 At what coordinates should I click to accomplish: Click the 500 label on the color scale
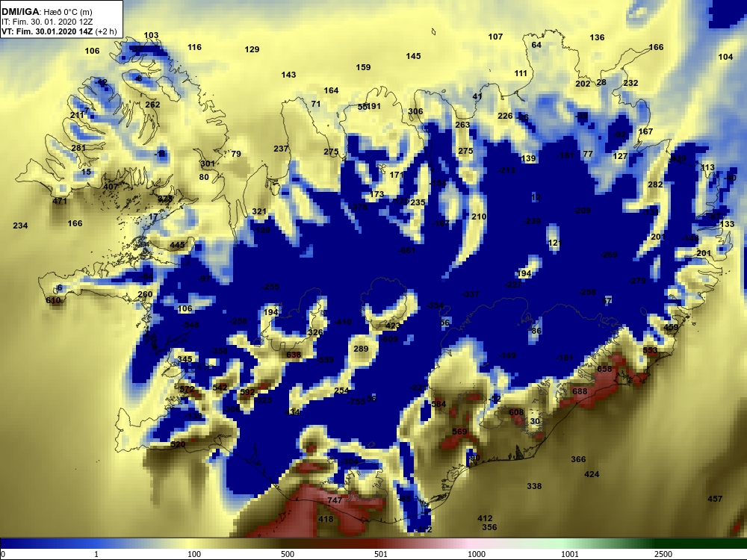click(x=288, y=554)
